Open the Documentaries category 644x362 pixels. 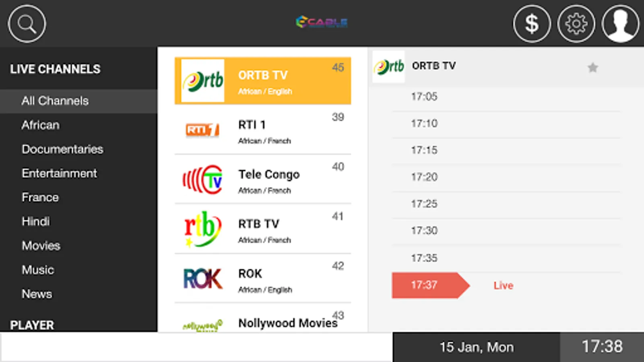[62, 149]
